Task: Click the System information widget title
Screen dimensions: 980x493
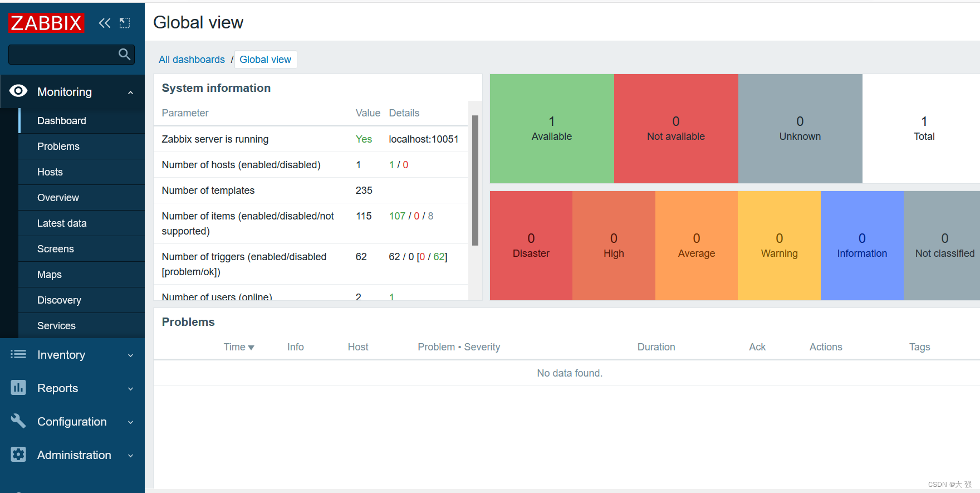Action: pyautogui.click(x=216, y=88)
